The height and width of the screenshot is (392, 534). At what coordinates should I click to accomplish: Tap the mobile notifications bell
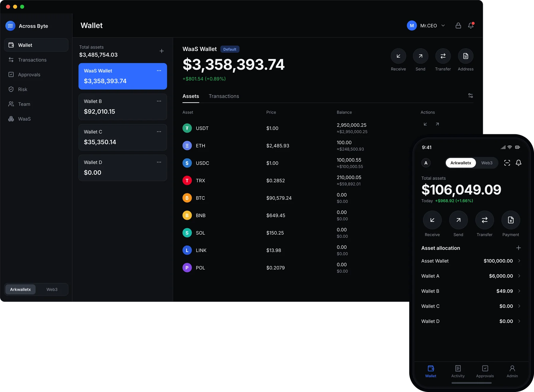coord(519,163)
